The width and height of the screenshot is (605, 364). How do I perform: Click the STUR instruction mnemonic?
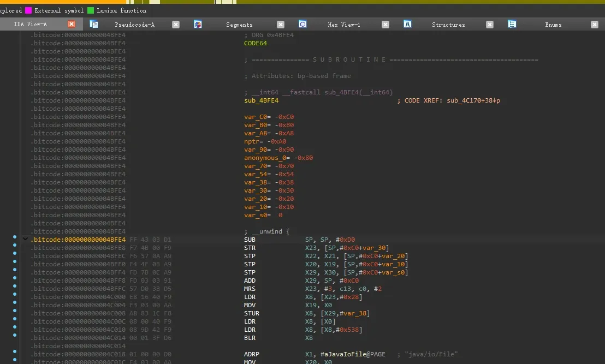[252, 313]
